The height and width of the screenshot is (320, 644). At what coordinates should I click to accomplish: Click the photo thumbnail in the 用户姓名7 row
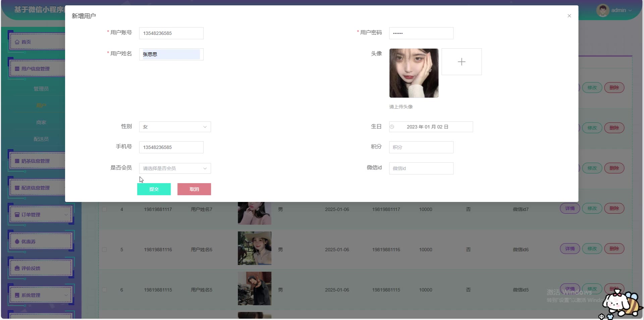point(255,213)
